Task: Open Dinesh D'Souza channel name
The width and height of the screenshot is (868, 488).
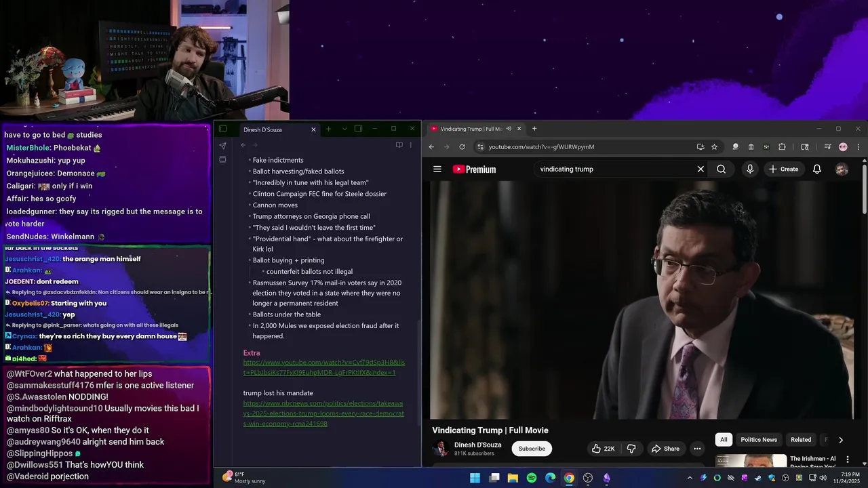Action: click(478, 445)
